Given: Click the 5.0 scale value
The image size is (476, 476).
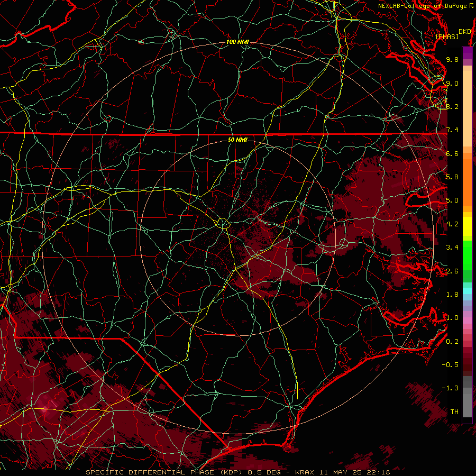Looking at the screenshot, I should coord(452,200).
